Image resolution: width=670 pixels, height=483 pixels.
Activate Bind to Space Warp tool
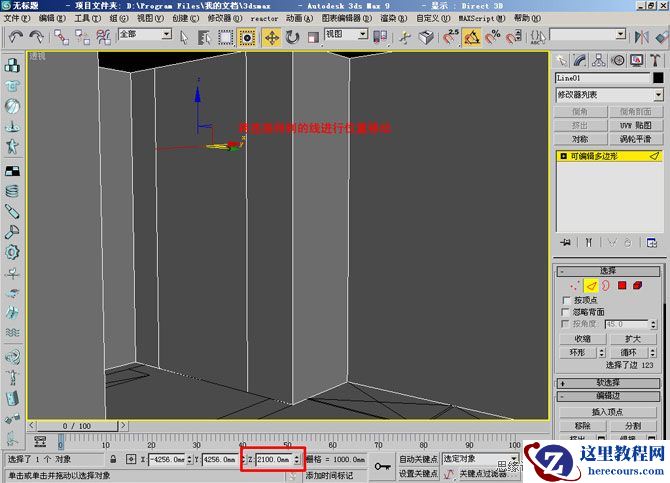coord(103,37)
